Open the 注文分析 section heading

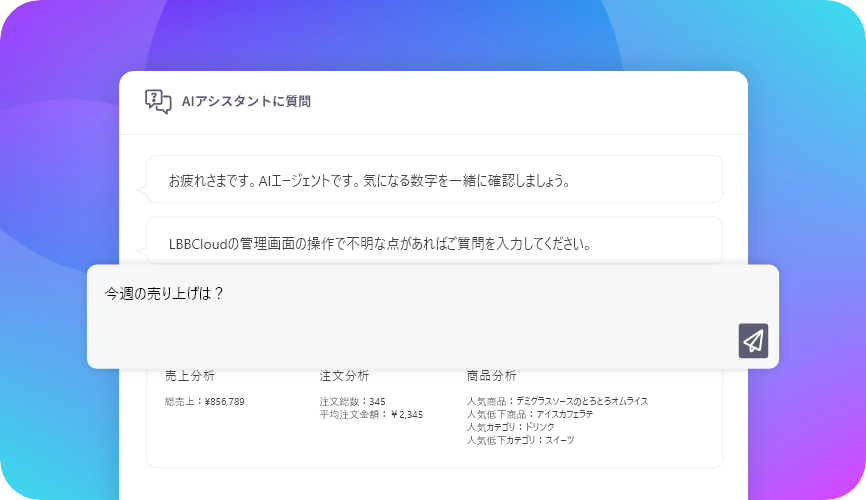coord(344,376)
